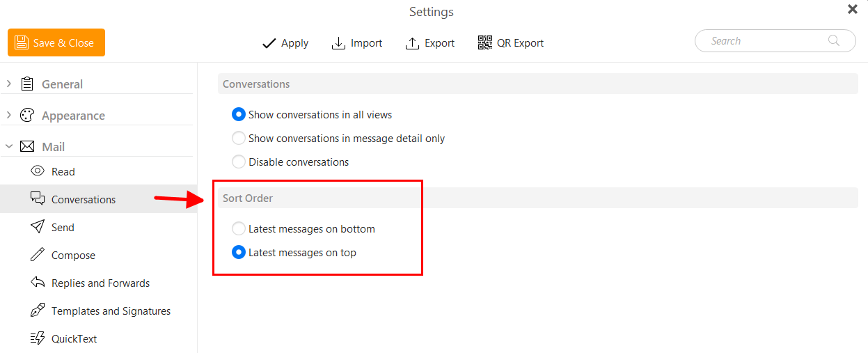The width and height of the screenshot is (868, 353).
Task: Click the Compose pencil icon
Action: (x=38, y=254)
